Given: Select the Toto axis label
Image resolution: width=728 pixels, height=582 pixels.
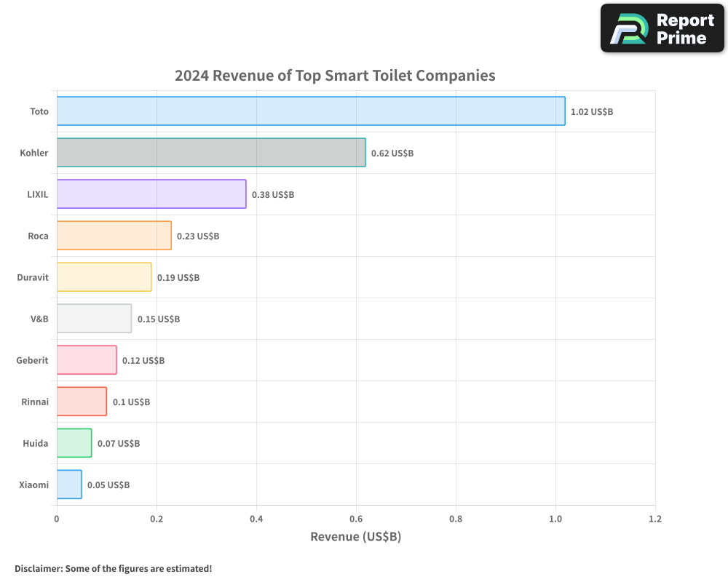Looking at the screenshot, I should tap(39, 111).
